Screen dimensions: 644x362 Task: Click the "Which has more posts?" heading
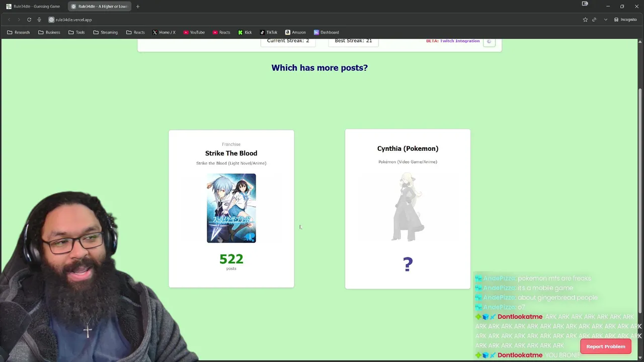click(x=319, y=67)
